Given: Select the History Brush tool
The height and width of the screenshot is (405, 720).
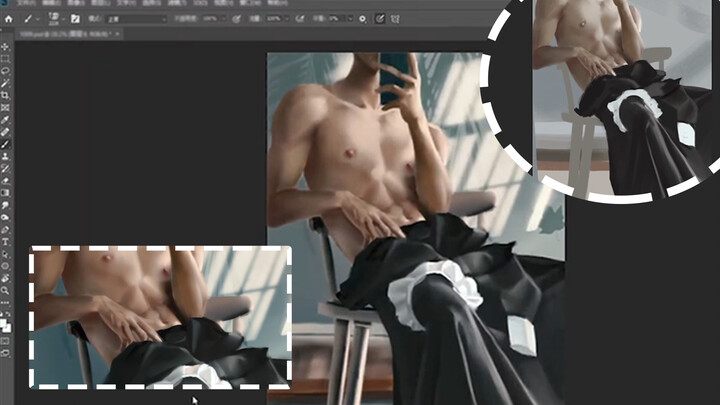Looking at the screenshot, I should (x=5, y=169).
